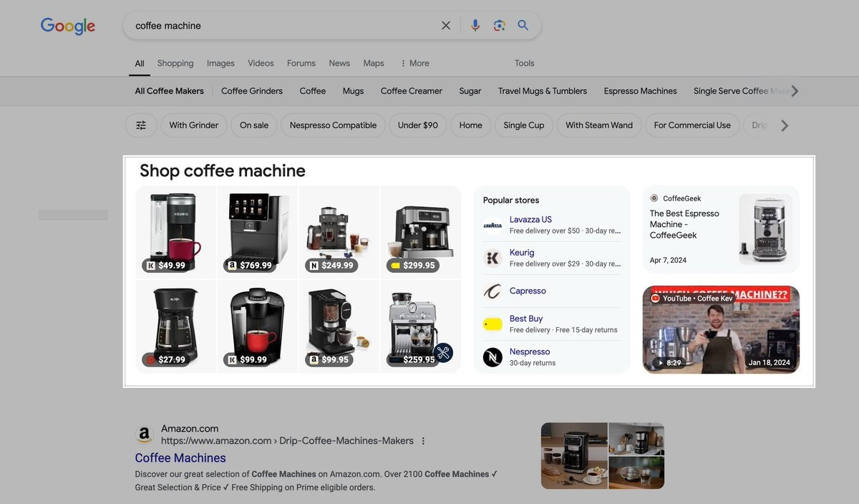859x504 pixels.
Task: Open the $99.95 coffee machine listing
Action: [339, 326]
